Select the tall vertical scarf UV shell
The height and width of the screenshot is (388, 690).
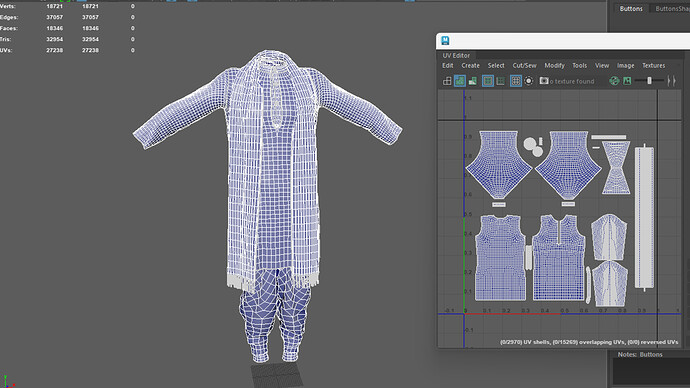pos(644,217)
